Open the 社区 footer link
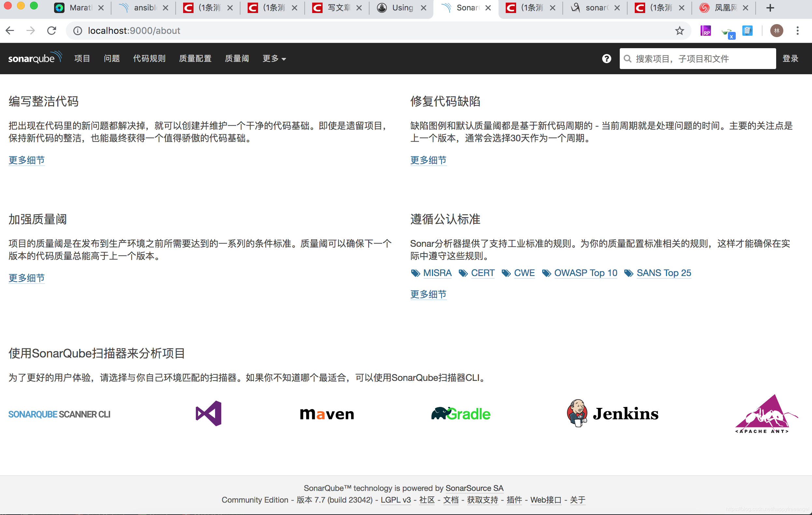The image size is (812, 515). [427, 500]
